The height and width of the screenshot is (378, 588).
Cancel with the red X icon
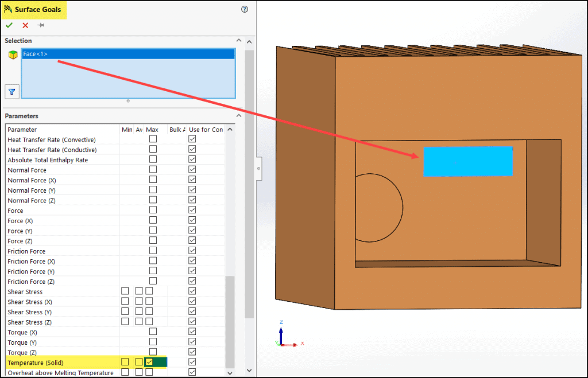pos(25,25)
